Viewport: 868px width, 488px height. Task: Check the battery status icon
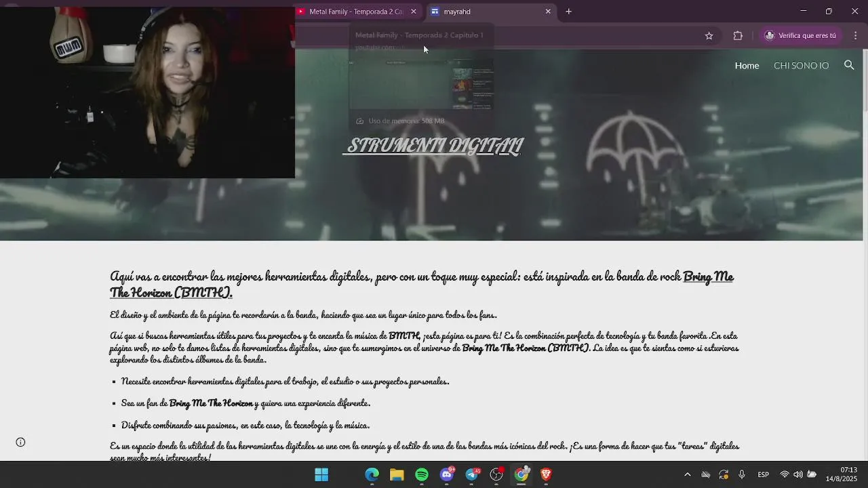[812, 474]
